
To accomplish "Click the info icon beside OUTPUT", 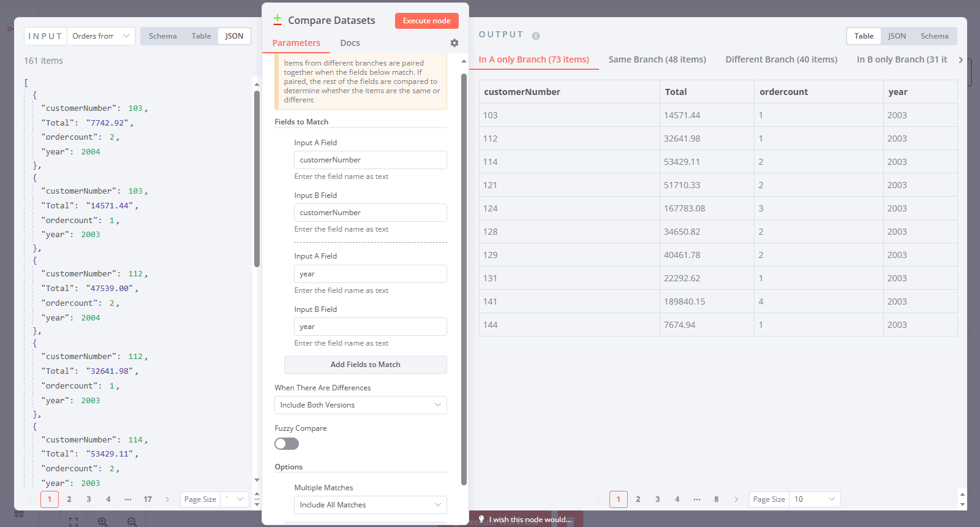I will tap(536, 36).
